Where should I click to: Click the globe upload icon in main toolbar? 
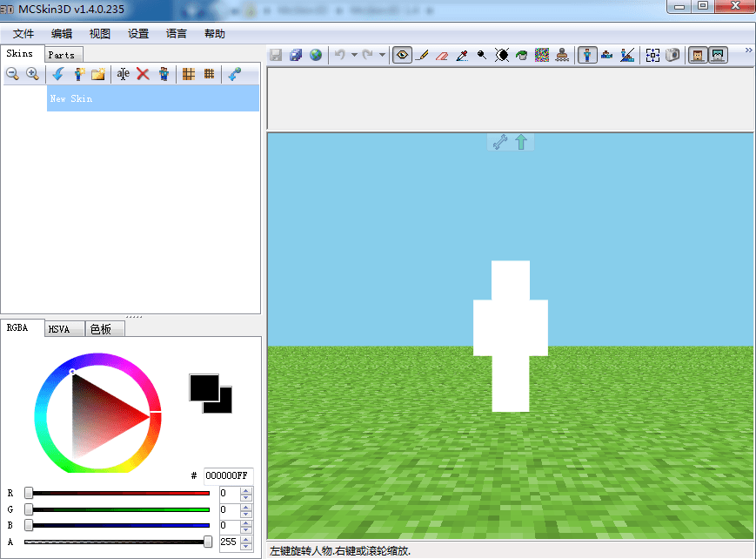316,55
